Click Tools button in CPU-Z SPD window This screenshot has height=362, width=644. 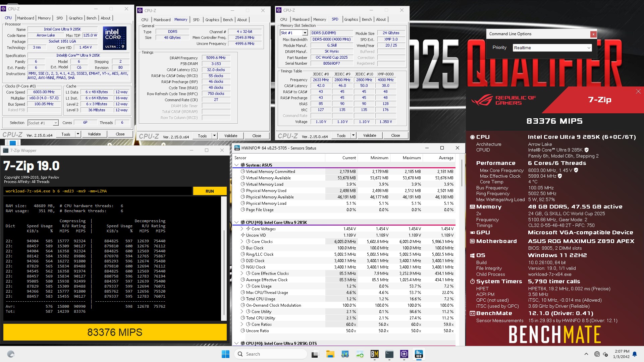tap(341, 135)
